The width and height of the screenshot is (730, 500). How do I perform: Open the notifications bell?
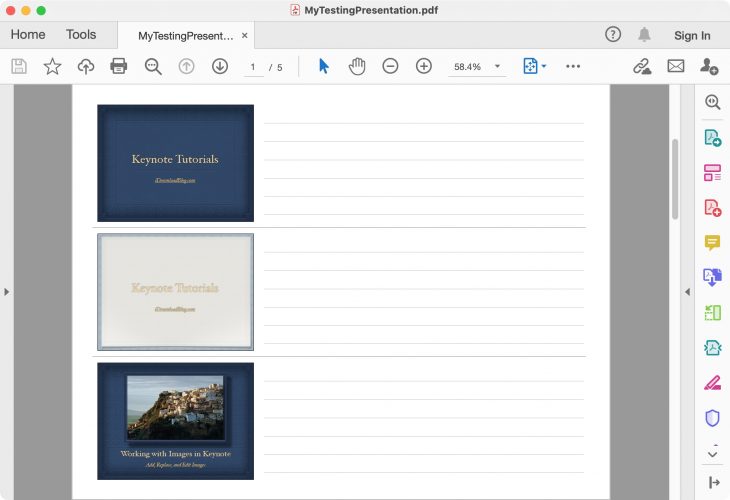(644, 34)
